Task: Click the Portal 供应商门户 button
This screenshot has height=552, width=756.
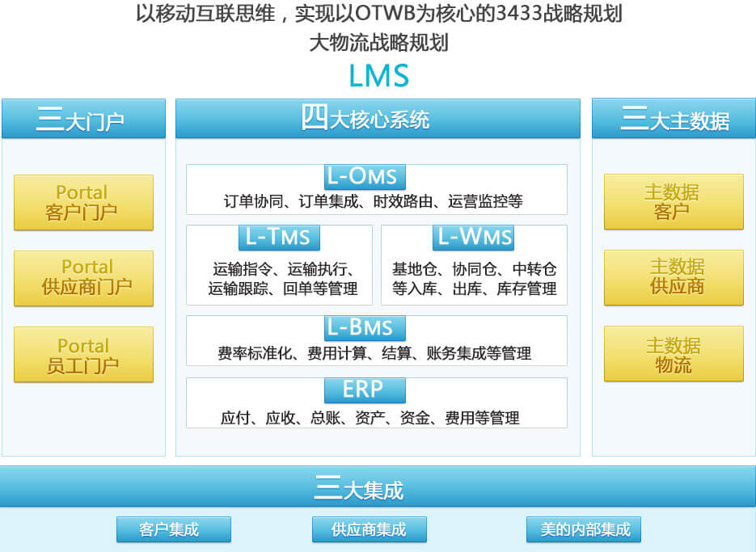Action: (83, 277)
